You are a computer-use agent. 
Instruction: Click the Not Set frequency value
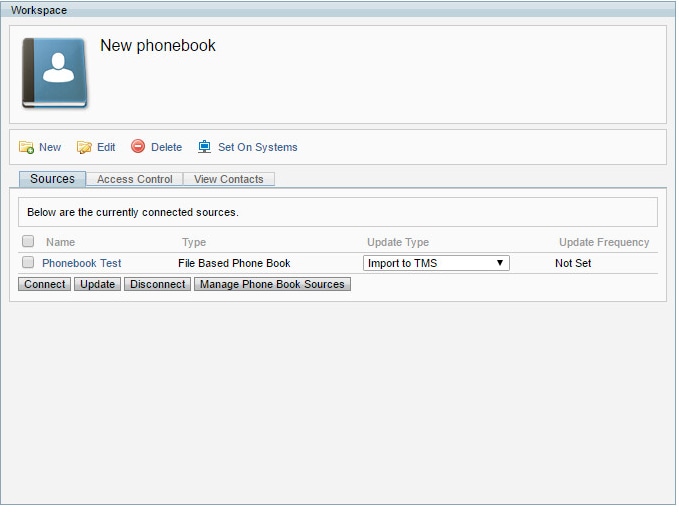point(573,263)
